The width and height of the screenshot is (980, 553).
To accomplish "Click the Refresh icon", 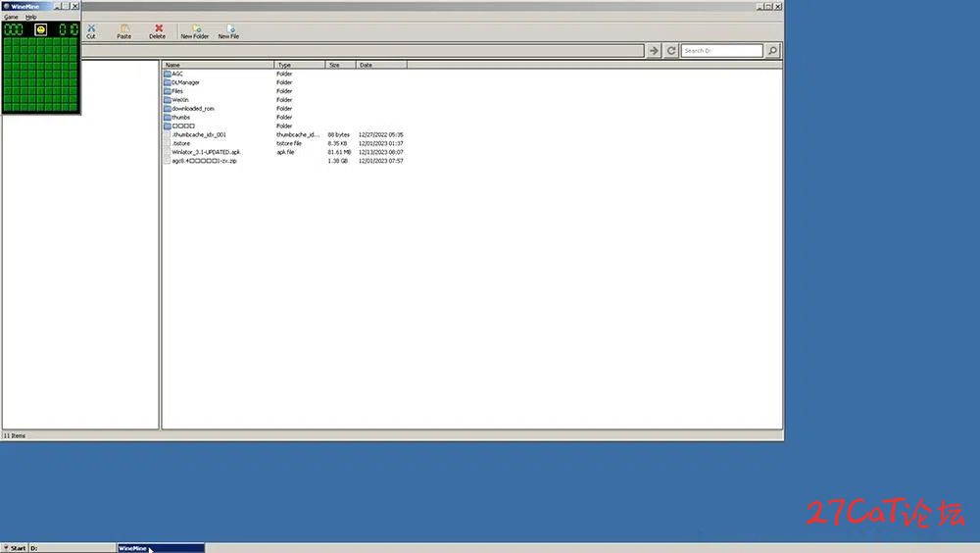I will tap(671, 51).
